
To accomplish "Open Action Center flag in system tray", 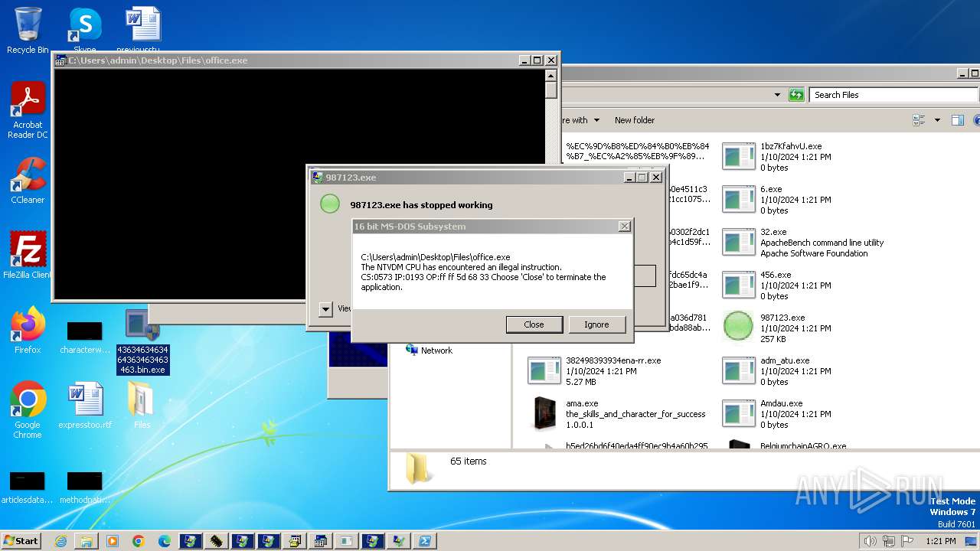I will pyautogui.click(x=907, y=541).
